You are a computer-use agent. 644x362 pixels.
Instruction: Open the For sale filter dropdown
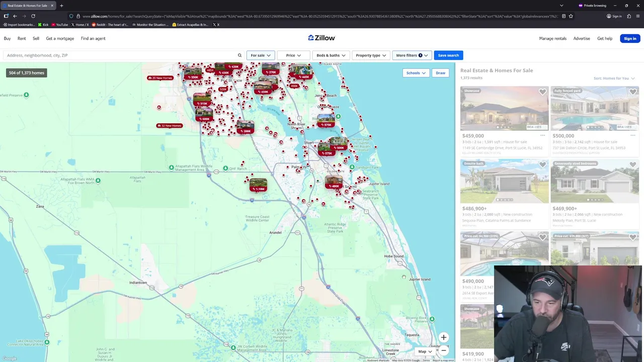[261, 55]
